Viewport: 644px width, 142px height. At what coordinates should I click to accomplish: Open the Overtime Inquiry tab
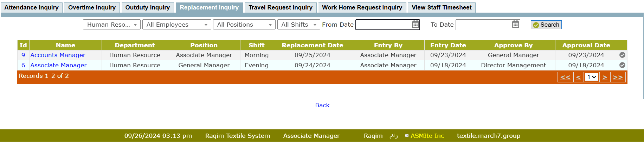click(x=92, y=7)
